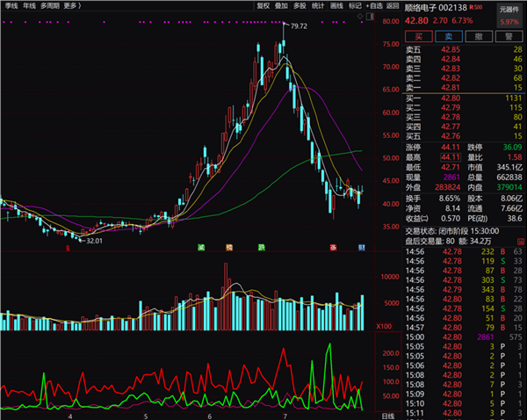This screenshot has height=420, width=527.
Task: Select the 年线 yearly period tab
Action: point(29,6)
